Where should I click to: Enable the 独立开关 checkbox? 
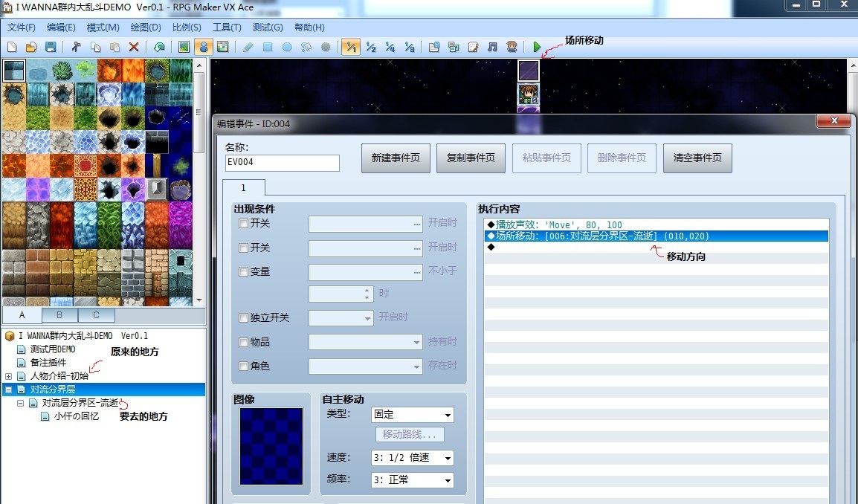pos(244,317)
